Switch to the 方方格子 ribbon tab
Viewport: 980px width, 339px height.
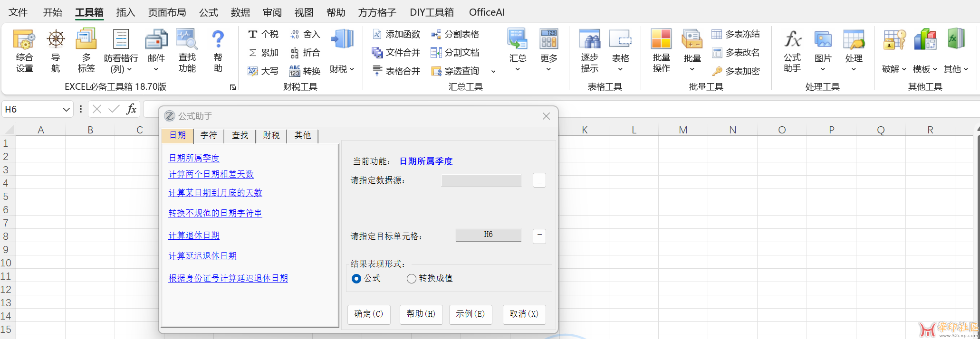[377, 12]
